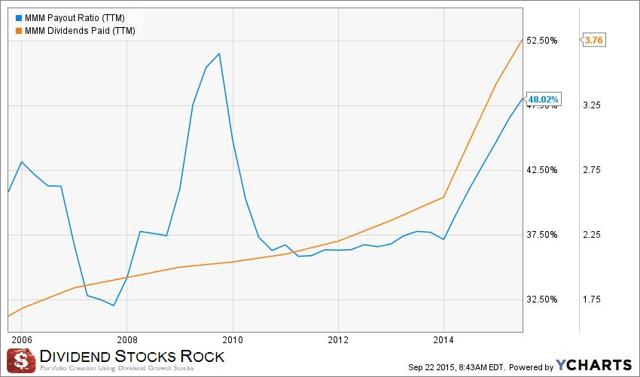Click the 2010 x-axis label
The height and width of the screenshot is (377, 640).
point(233,340)
